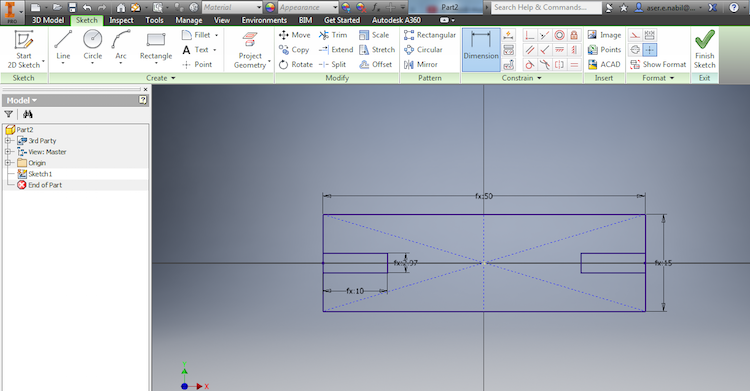Image resolution: width=750 pixels, height=391 pixels.
Task: Apply the Perpendicular constraint
Action: 544,50
